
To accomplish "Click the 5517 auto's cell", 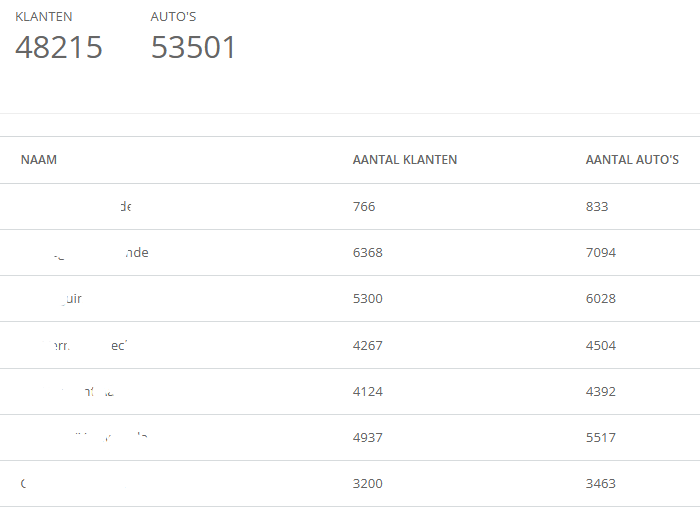I will point(601,438).
